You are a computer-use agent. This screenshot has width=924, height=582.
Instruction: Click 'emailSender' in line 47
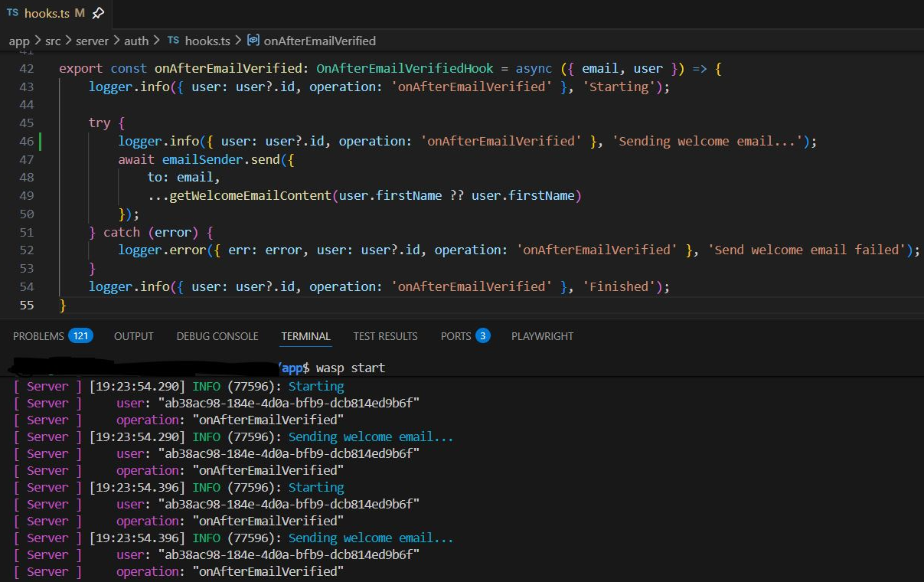click(x=202, y=159)
